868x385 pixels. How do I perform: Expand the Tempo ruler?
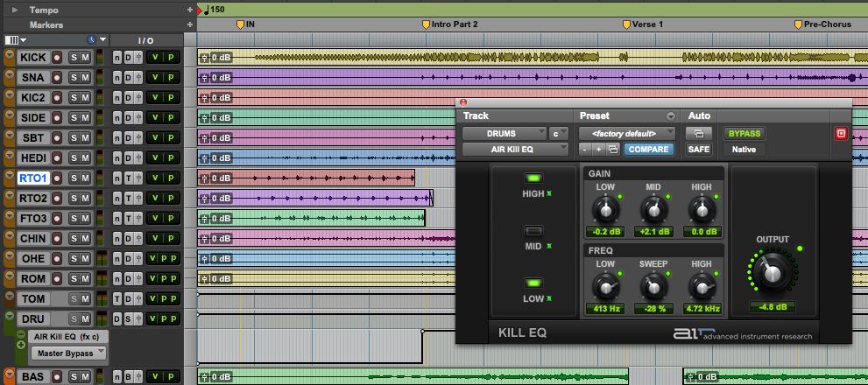pos(15,10)
